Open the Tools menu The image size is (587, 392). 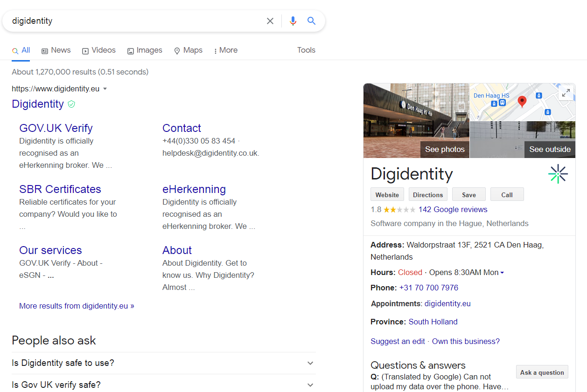click(306, 50)
